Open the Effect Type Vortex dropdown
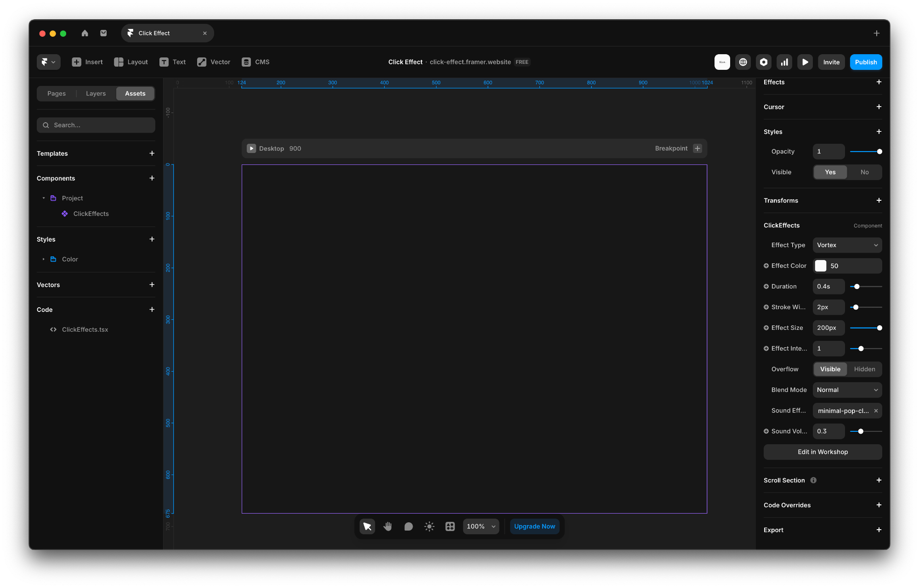 click(847, 245)
